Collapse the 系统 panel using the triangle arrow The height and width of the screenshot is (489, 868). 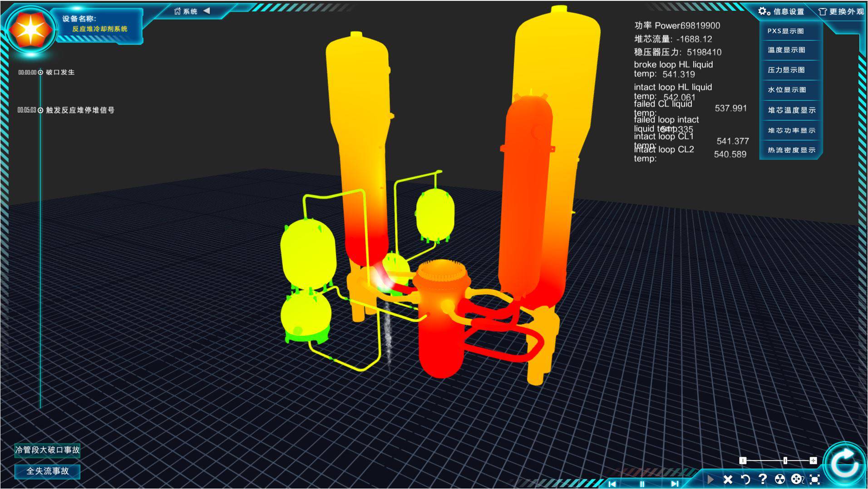207,11
